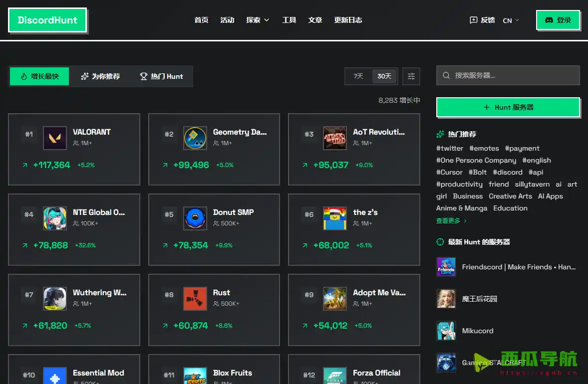Click the Anime & Manga tag
Viewport: 588px width, 384px height.
pos(462,208)
